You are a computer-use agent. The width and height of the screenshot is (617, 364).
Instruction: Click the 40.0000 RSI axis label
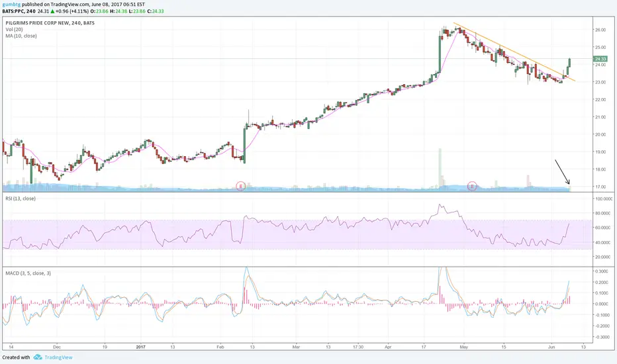tap(604, 243)
